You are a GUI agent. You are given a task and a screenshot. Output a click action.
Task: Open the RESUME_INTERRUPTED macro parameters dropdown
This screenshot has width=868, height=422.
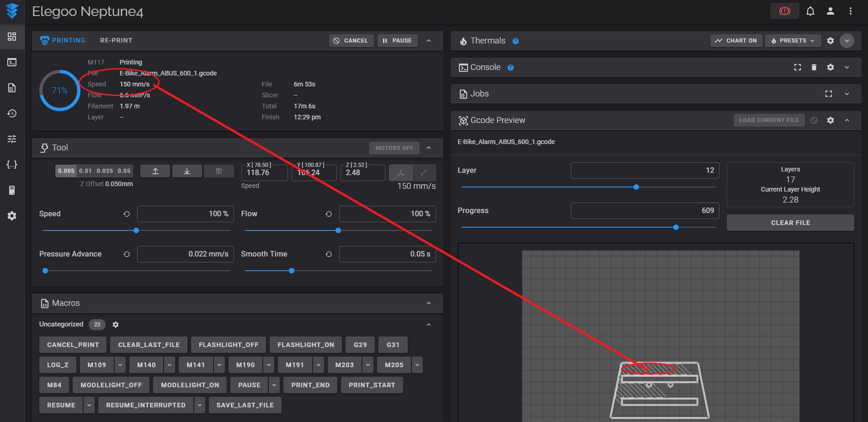(x=199, y=405)
